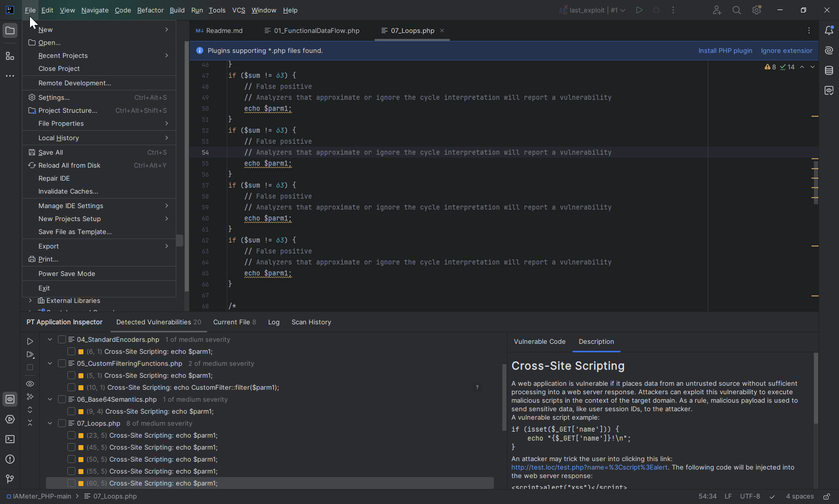The height and width of the screenshot is (504, 839).
Task: Click Ignore extension link
Action: coord(787,50)
